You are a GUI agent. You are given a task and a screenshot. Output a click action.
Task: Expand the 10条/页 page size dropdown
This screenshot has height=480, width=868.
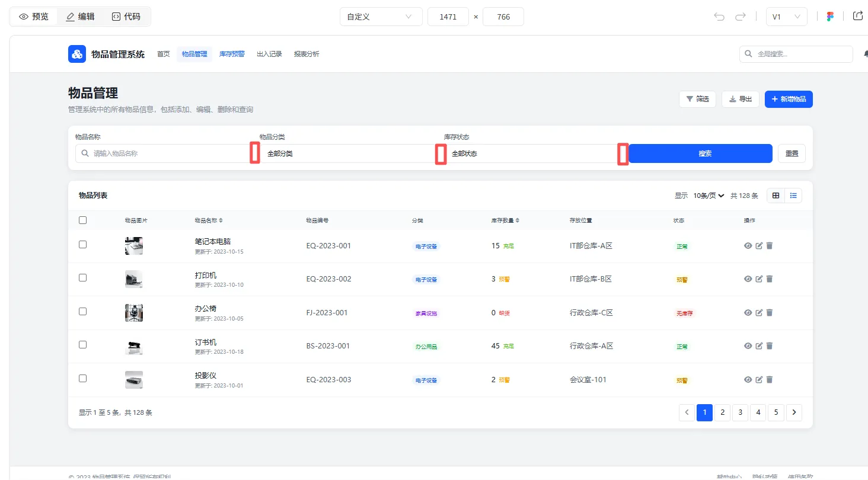click(x=709, y=196)
